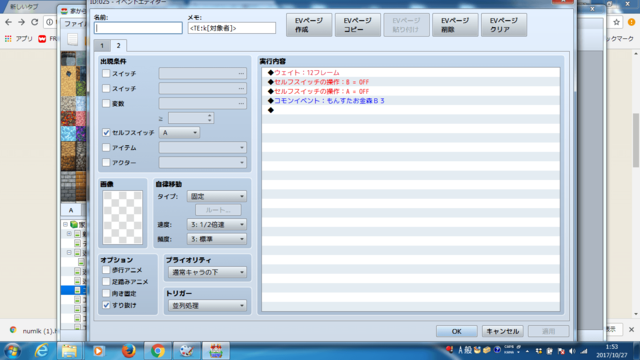This screenshot has width=640, height=360.
Task: Reload the Chrome page
Action: (35, 22)
